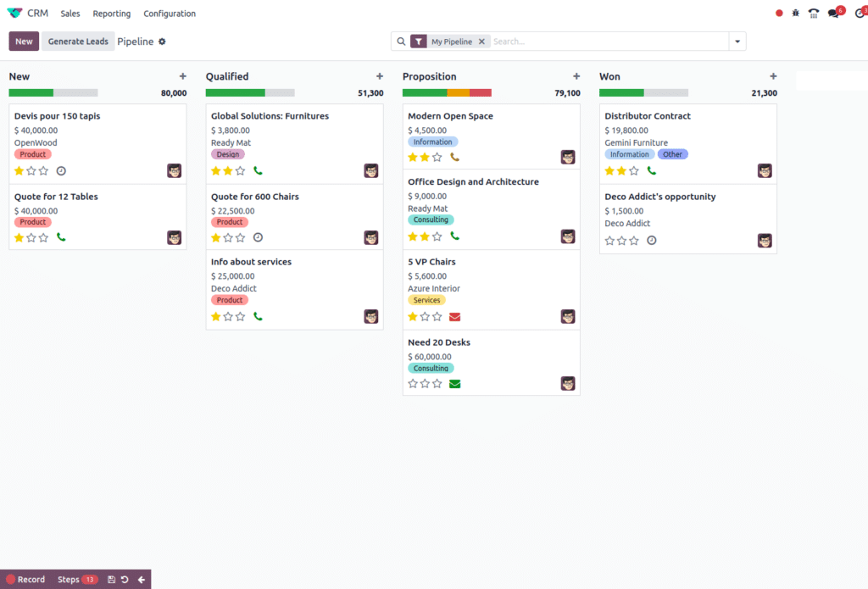Click the Qualified column title
Image resolution: width=868 pixels, height=589 pixels.
(227, 76)
